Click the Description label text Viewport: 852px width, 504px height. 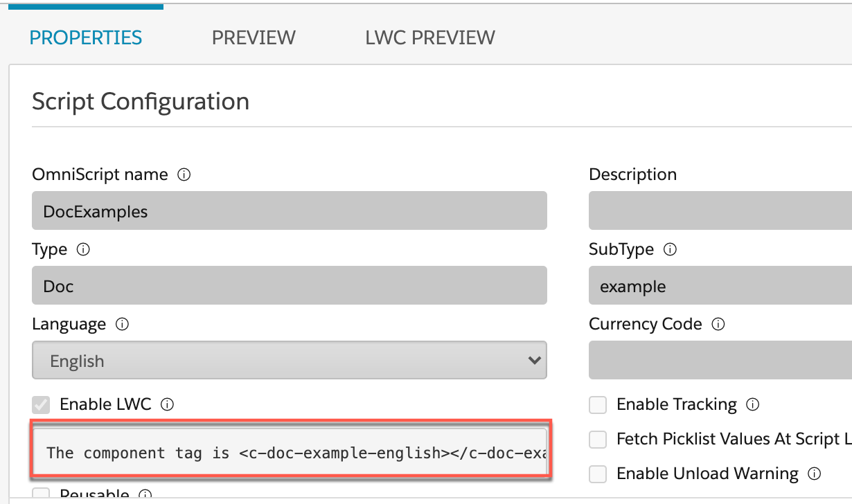point(632,174)
